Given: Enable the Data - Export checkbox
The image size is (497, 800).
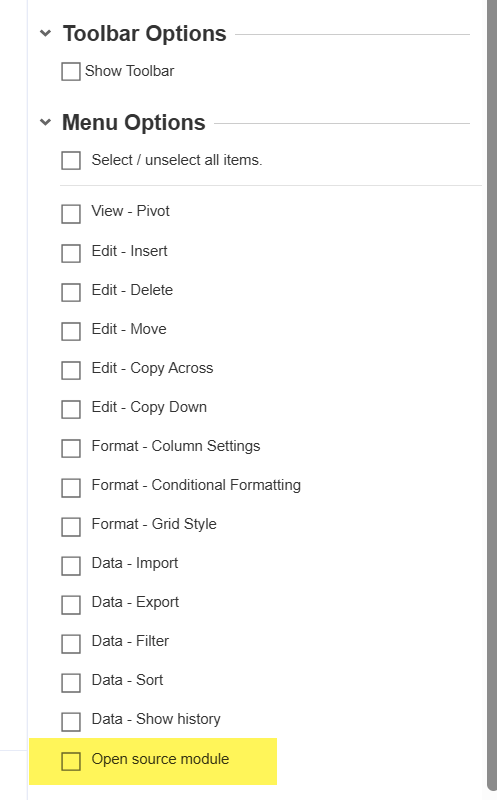Looking at the screenshot, I should (x=71, y=605).
